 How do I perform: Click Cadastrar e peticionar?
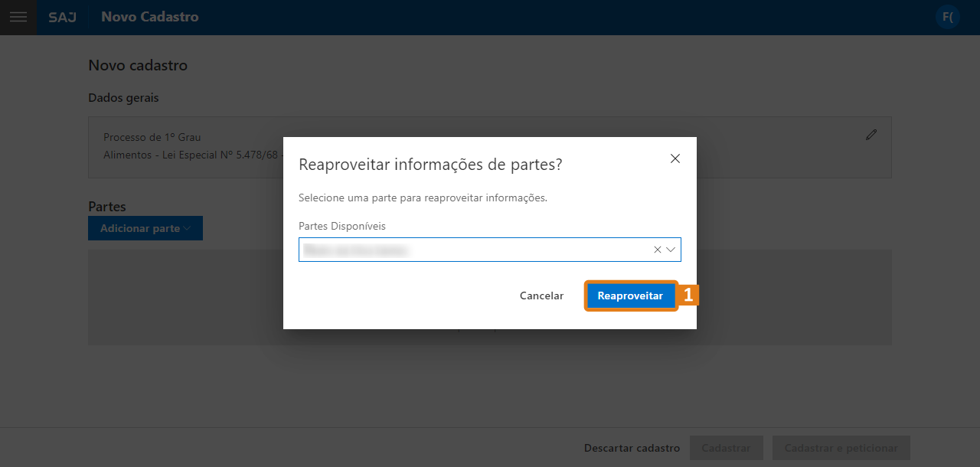(x=841, y=448)
